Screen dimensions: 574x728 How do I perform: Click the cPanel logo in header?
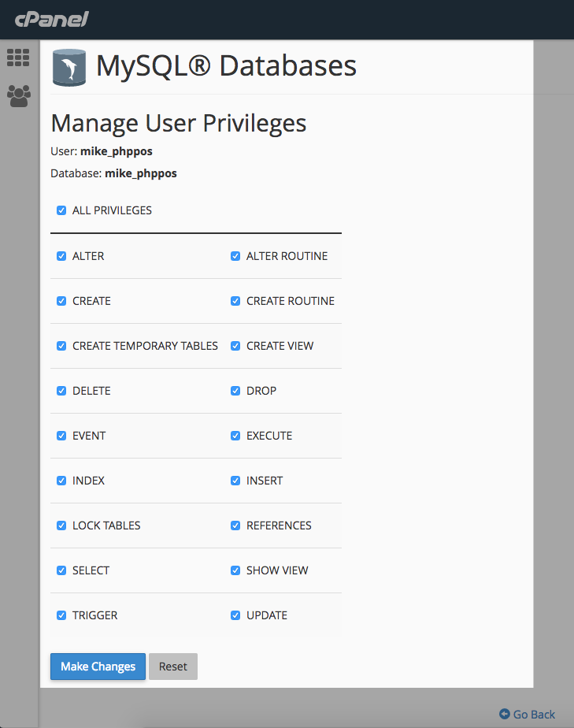click(x=50, y=19)
